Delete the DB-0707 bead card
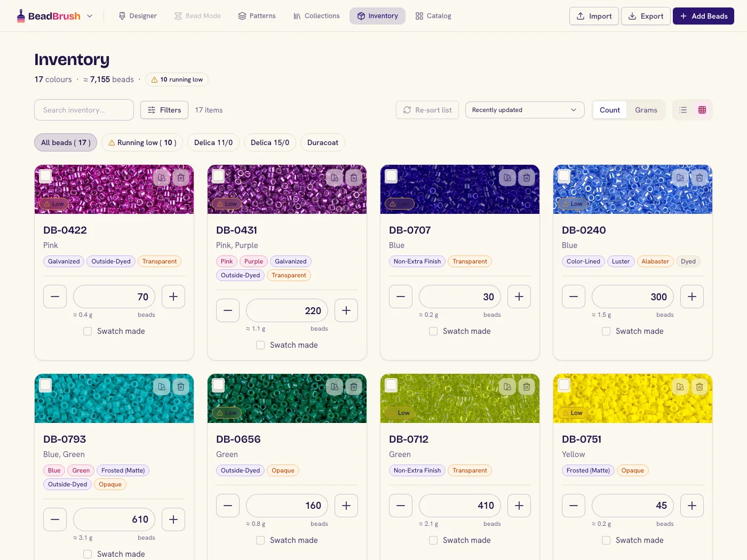 pos(527,178)
